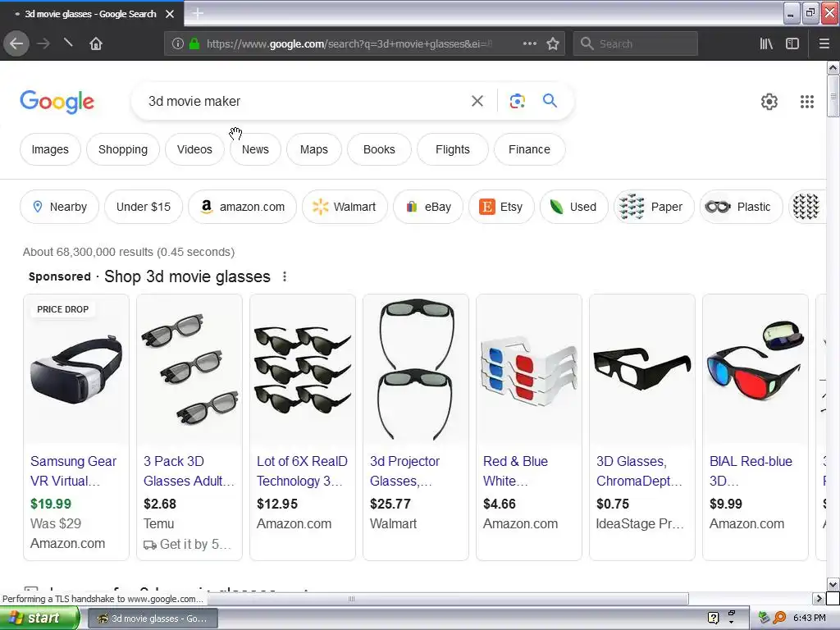Click the Windows help tray icon
This screenshot has width=840, height=630.
713,618
